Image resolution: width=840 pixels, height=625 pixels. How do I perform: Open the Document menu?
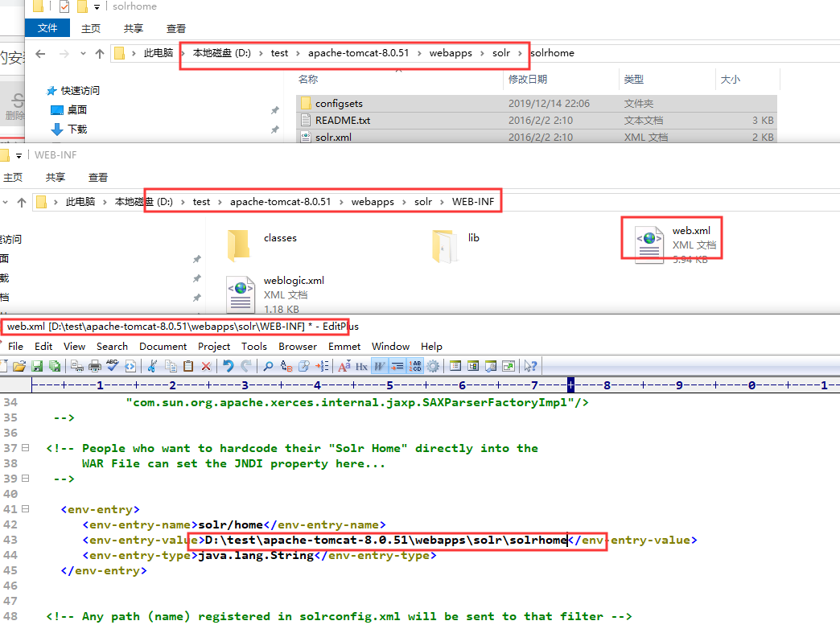[163, 347]
